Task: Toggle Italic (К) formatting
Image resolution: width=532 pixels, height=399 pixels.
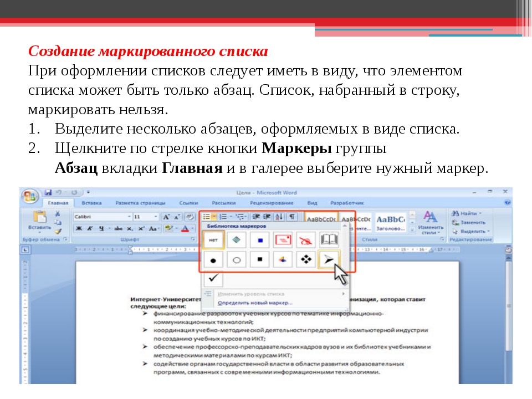Action: (90, 229)
